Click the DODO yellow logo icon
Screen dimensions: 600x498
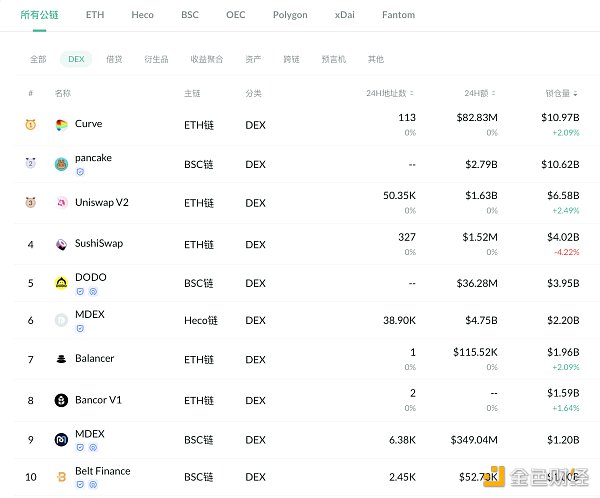click(x=62, y=283)
